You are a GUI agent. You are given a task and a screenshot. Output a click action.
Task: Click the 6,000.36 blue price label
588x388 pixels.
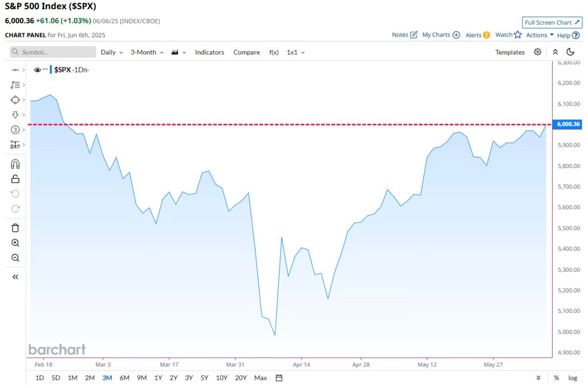[x=567, y=124]
